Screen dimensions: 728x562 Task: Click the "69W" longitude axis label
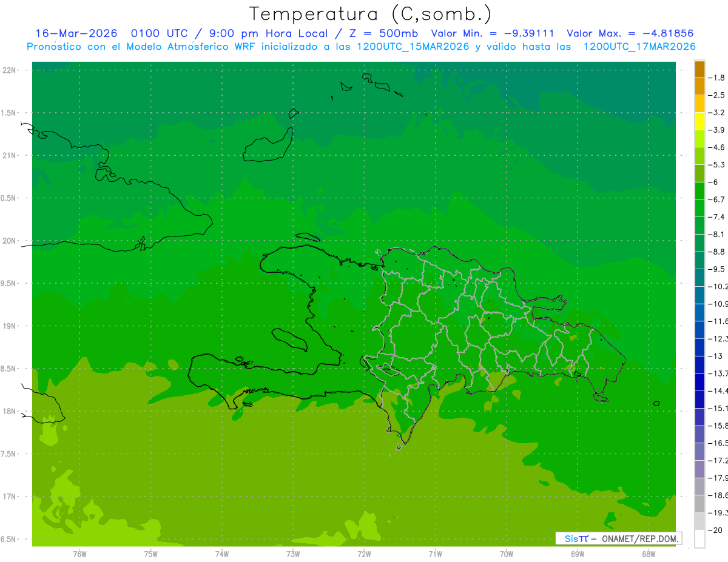coord(578,554)
